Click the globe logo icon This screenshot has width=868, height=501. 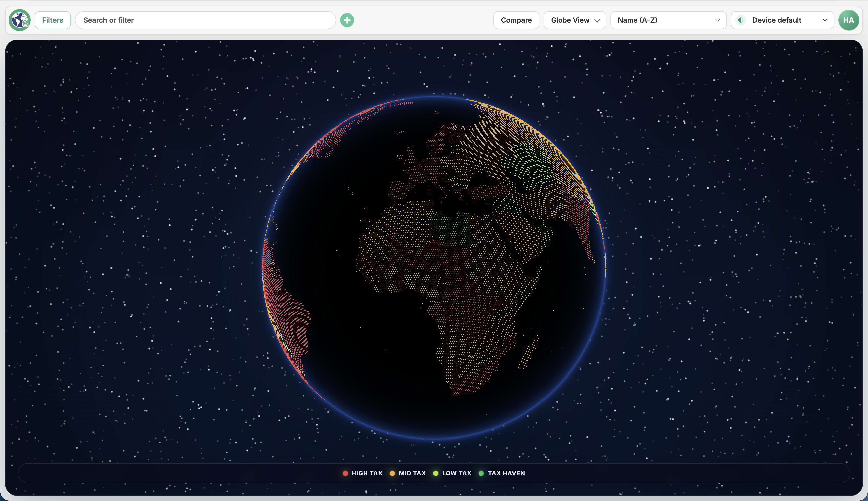[x=20, y=20]
